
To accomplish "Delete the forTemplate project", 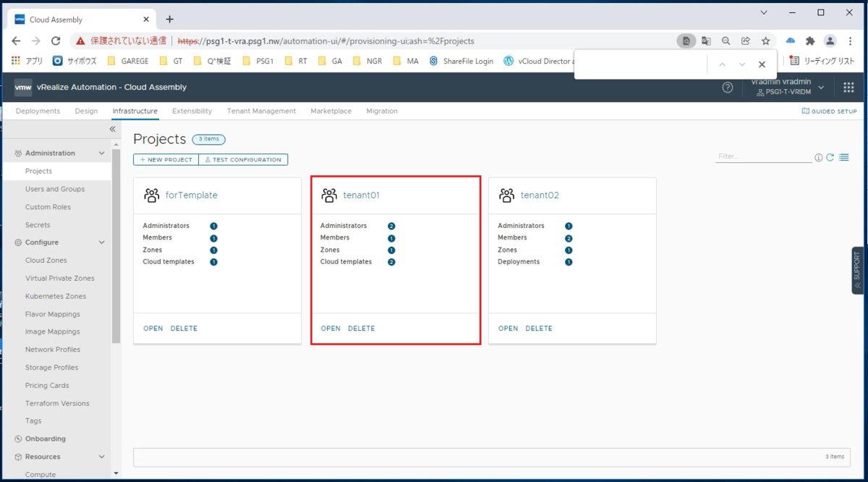I will click(184, 329).
